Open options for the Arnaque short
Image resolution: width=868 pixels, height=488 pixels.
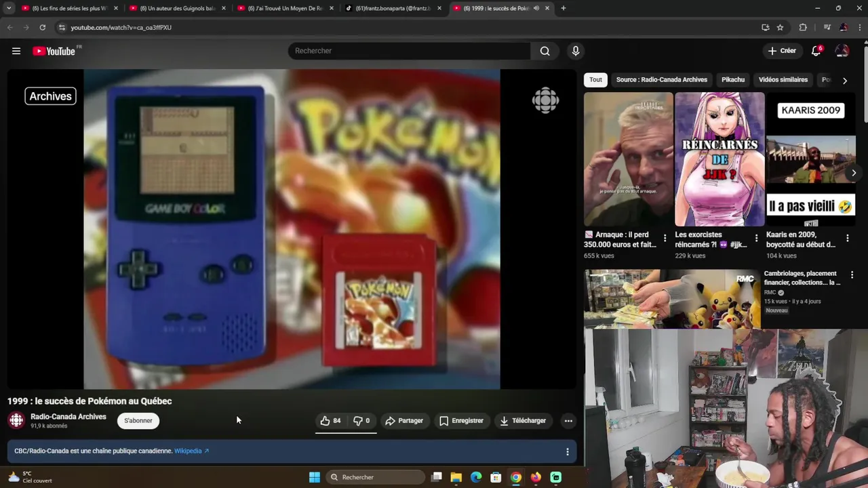click(665, 239)
